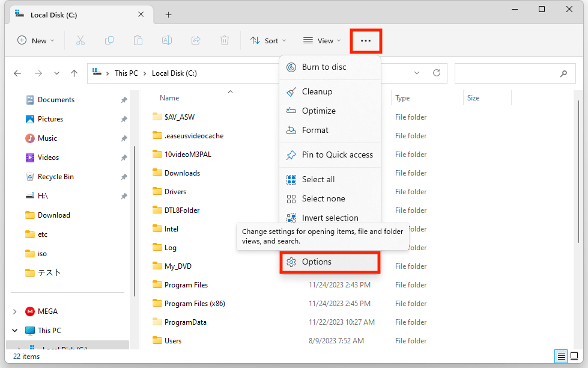Click the Delete trash can icon
The width and height of the screenshot is (588, 368).
(225, 40)
